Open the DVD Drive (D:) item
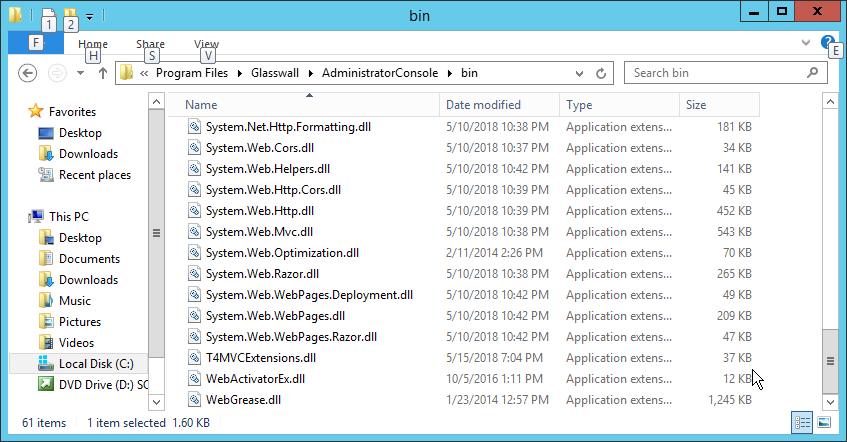The height and width of the screenshot is (442, 847). tap(102, 384)
